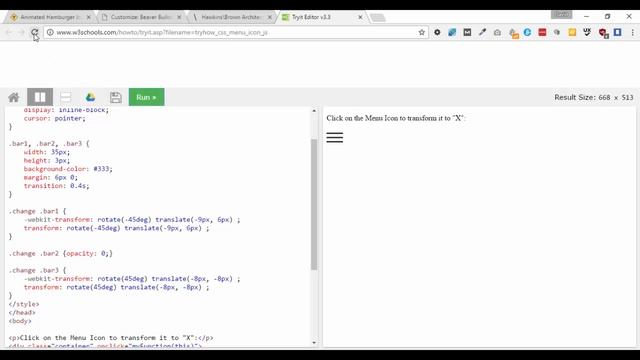The height and width of the screenshot is (360, 640).
Task: Run the code with Run button
Action: (147, 97)
